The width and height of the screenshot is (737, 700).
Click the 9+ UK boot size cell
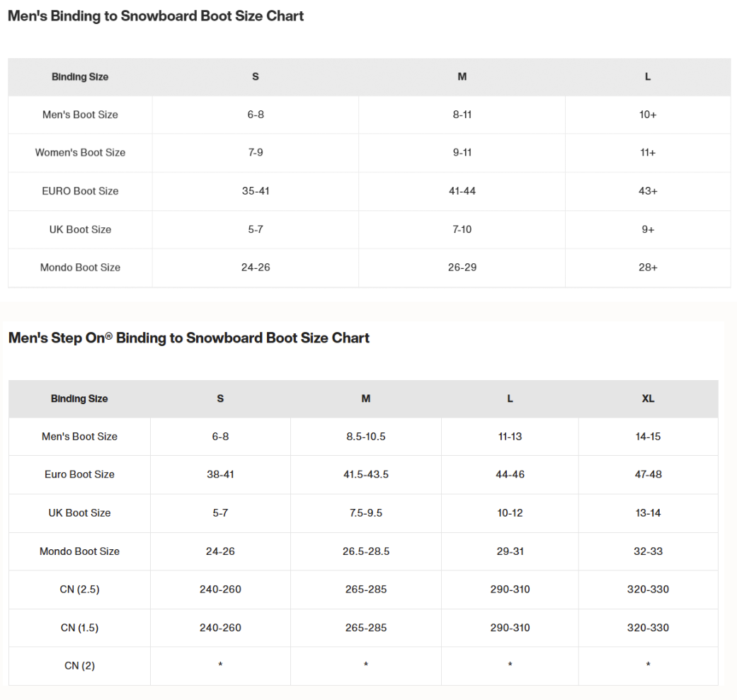pyautogui.click(x=648, y=230)
